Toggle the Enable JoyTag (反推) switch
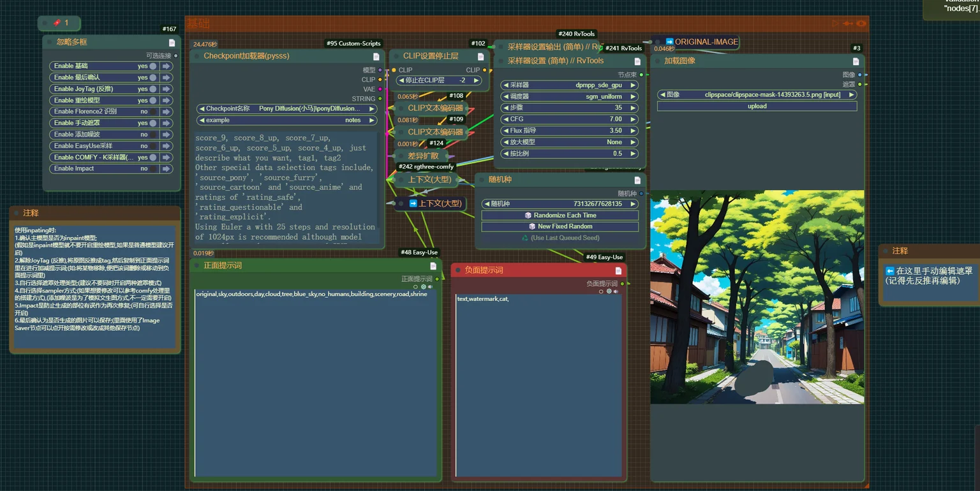 click(x=153, y=89)
